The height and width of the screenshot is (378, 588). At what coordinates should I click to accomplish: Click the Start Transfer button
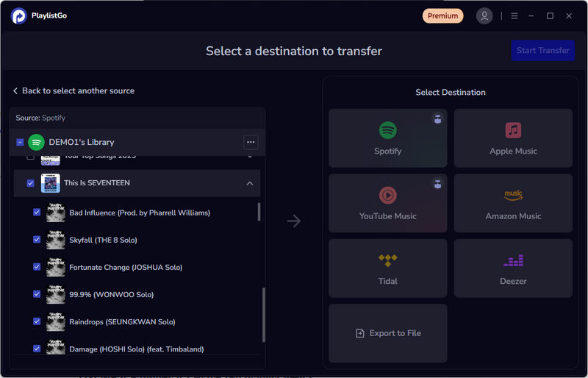click(x=542, y=50)
